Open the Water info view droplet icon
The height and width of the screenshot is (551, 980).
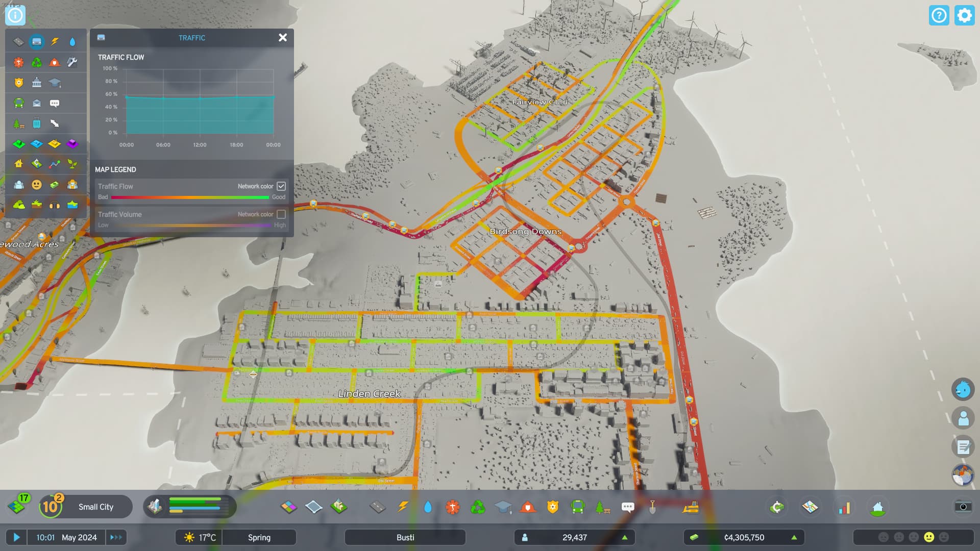[72, 42]
